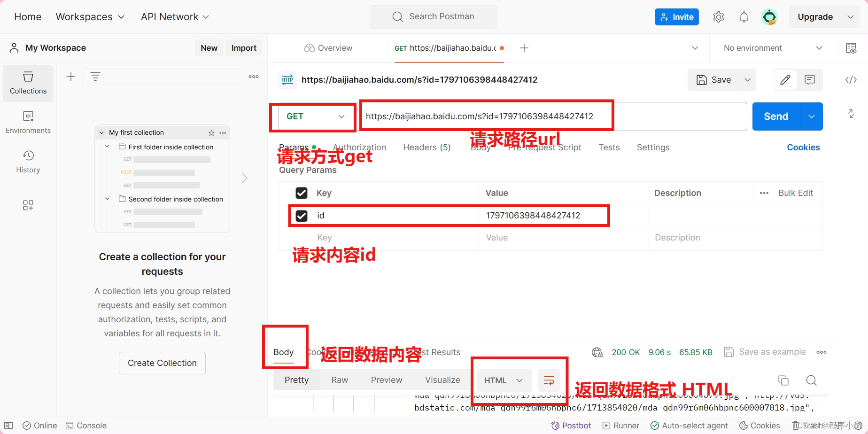Click the New button
This screenshot has height=434, width=868.
(209, 48)
